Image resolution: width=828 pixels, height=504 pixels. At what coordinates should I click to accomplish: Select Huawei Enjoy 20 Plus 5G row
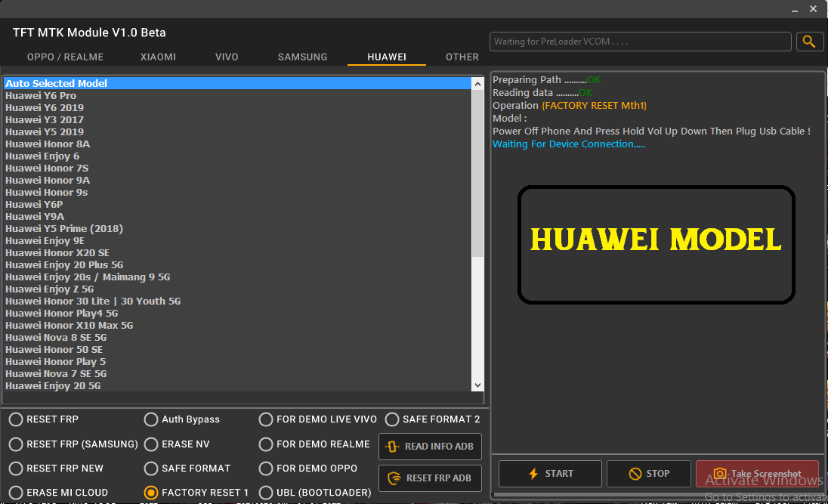(x=237, y=265)
